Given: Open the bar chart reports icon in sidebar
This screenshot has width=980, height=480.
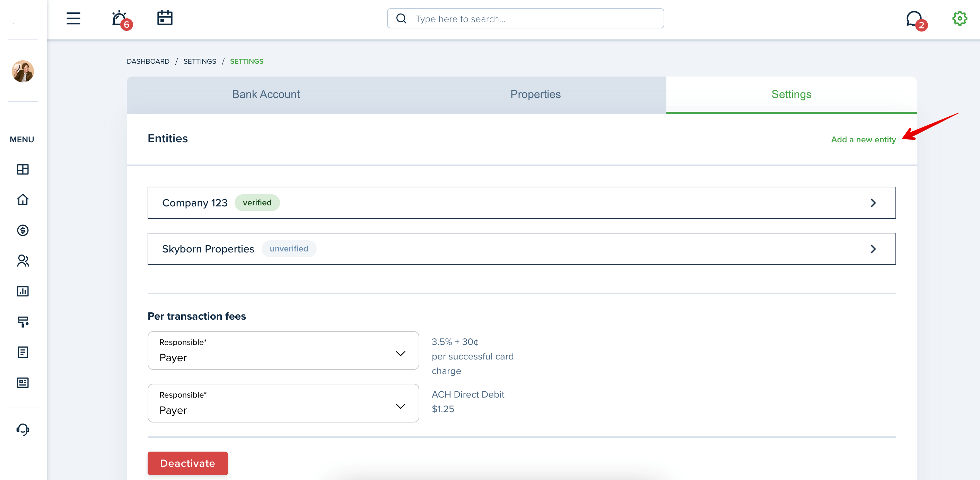Looking at the screenshot, I should point(23,291).
